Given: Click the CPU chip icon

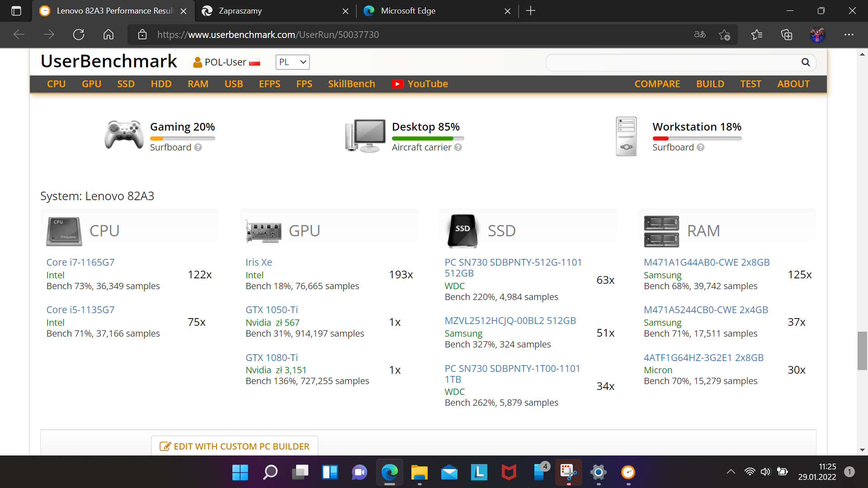Looking at the screenshot, I should coord(64,231).
